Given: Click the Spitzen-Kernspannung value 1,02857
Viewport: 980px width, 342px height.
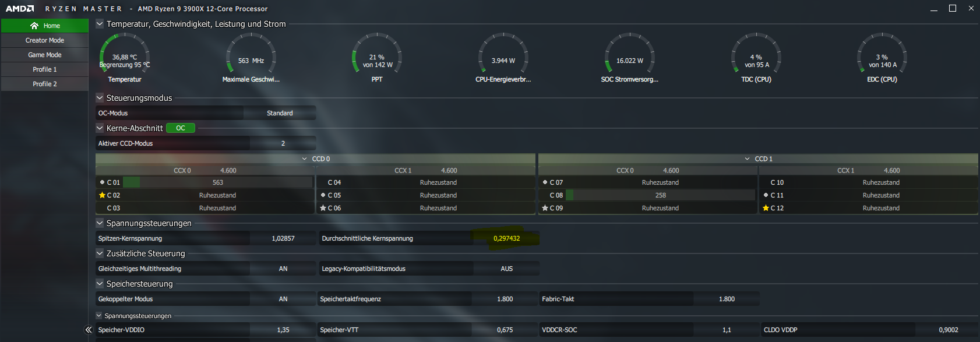Looking at the screenshot, I should tap(283, 238).
